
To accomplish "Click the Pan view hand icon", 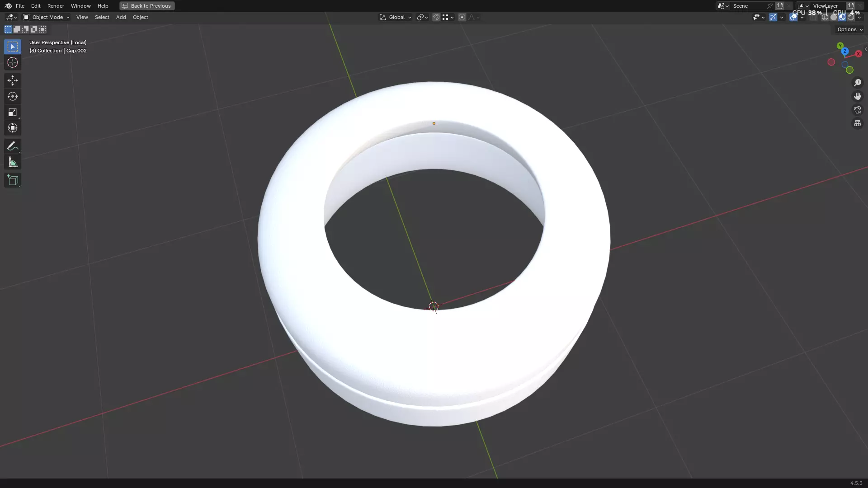I will click(858, 96).
